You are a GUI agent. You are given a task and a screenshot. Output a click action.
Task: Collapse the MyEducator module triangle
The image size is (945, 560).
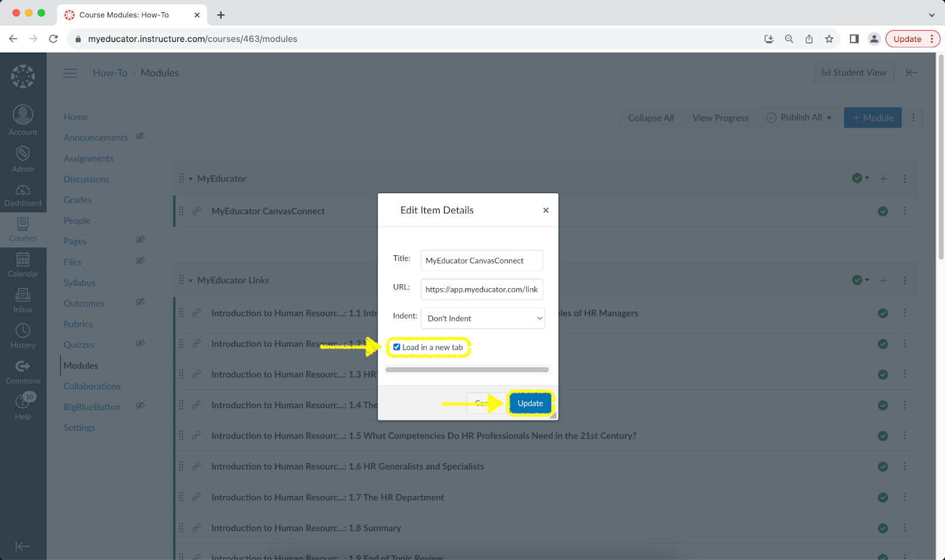coord(191,179)
